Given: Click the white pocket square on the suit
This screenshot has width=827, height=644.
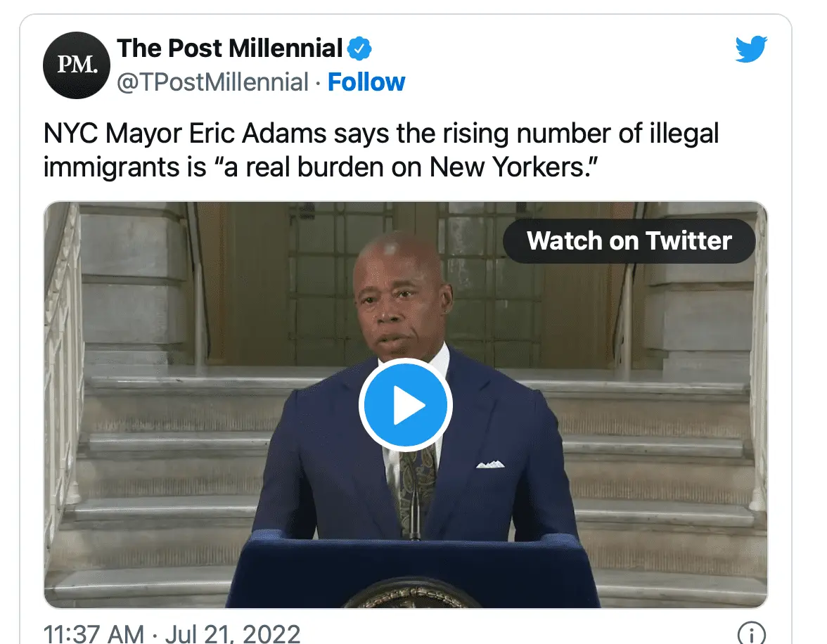Looking at the screenshot, I should coord(489,464).
